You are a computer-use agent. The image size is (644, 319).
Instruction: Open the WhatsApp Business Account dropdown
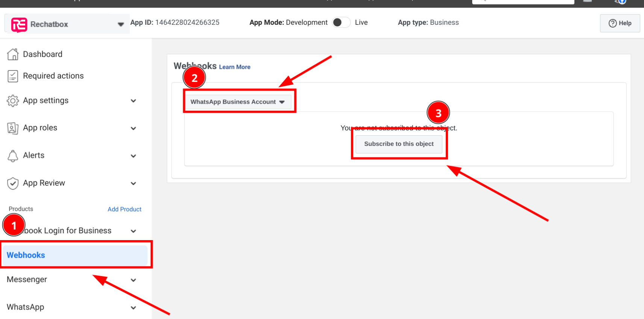point(238,102)
